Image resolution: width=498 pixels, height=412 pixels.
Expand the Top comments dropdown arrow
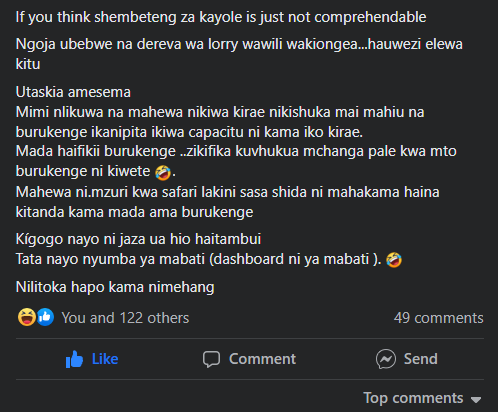476,399
